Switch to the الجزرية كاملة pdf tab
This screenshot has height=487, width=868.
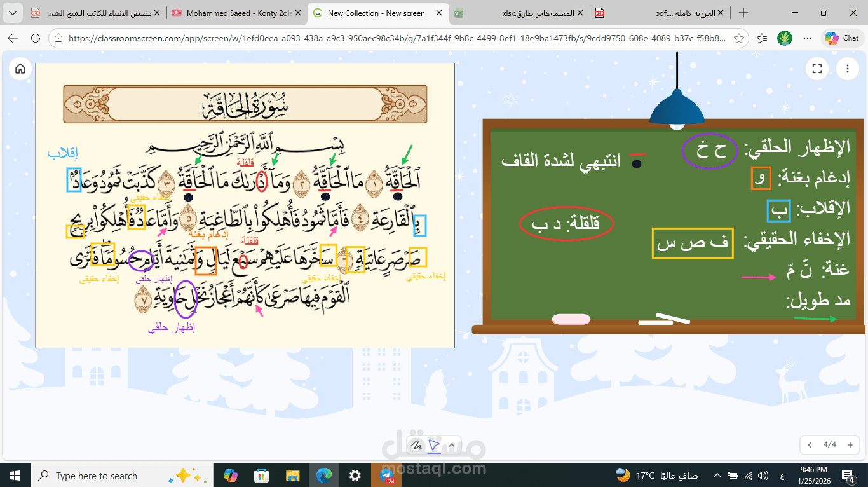[660, 13]
